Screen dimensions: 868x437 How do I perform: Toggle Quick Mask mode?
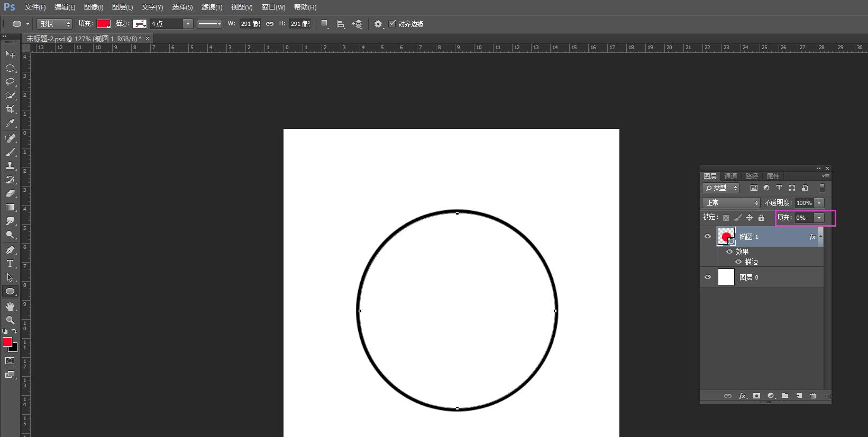(10, 361)
